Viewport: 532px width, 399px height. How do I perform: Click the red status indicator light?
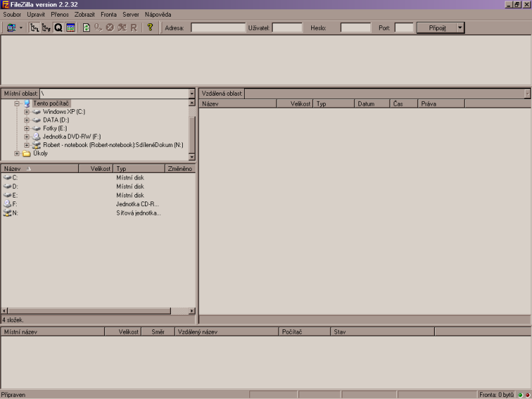(527, 395)
